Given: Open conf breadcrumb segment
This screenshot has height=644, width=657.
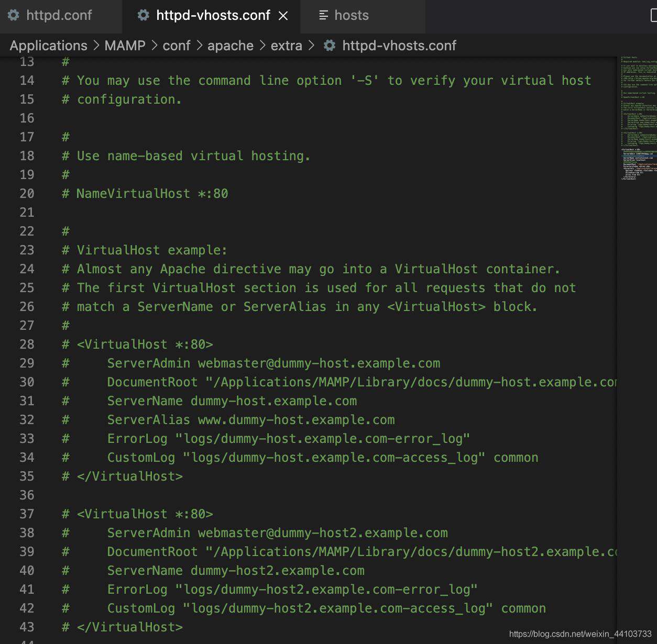Looking at the screenshot, I should [x=177, y=46].
